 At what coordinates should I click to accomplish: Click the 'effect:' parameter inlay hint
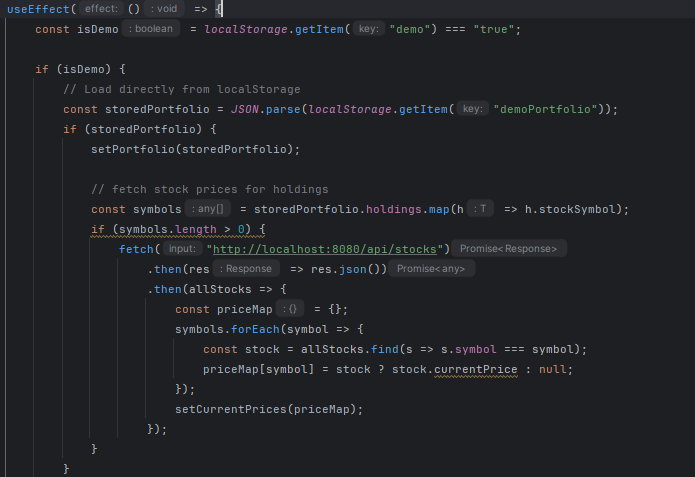tap(100, 8)
